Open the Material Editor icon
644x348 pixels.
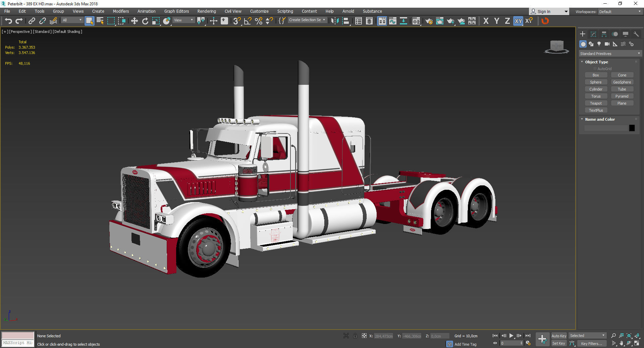(416, 21)
